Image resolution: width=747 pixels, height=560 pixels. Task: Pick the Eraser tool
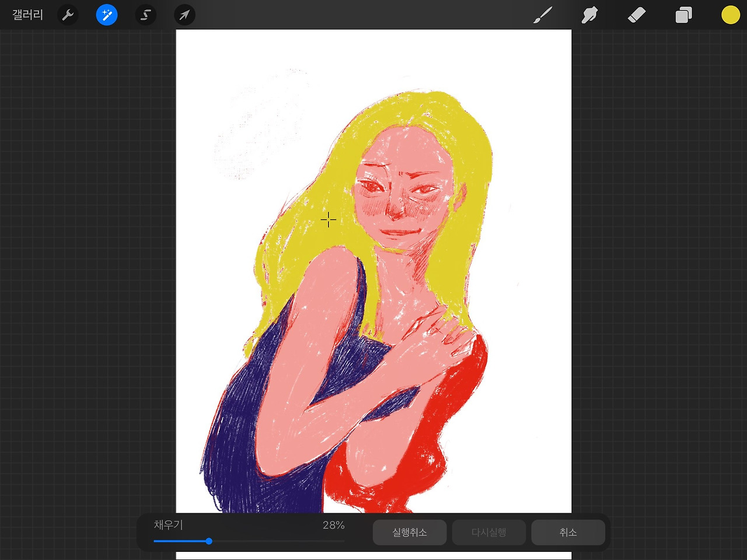point(637,15)
